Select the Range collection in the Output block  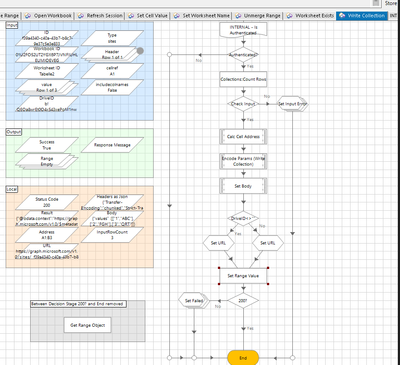point(47,161)
